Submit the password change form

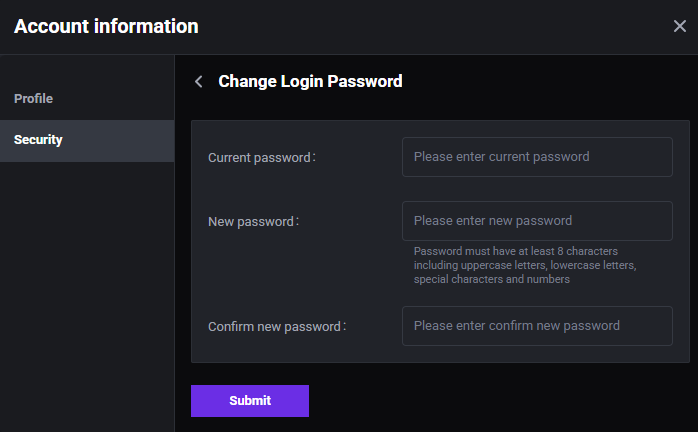coord(250,401)
